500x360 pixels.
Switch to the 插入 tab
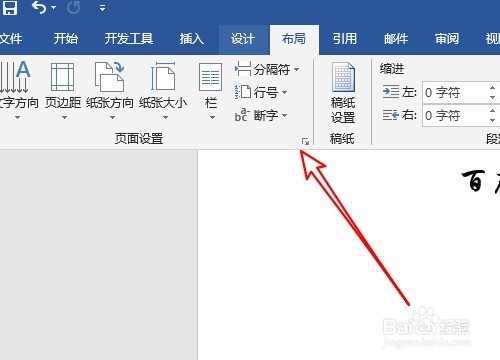(x=192, y=39)
